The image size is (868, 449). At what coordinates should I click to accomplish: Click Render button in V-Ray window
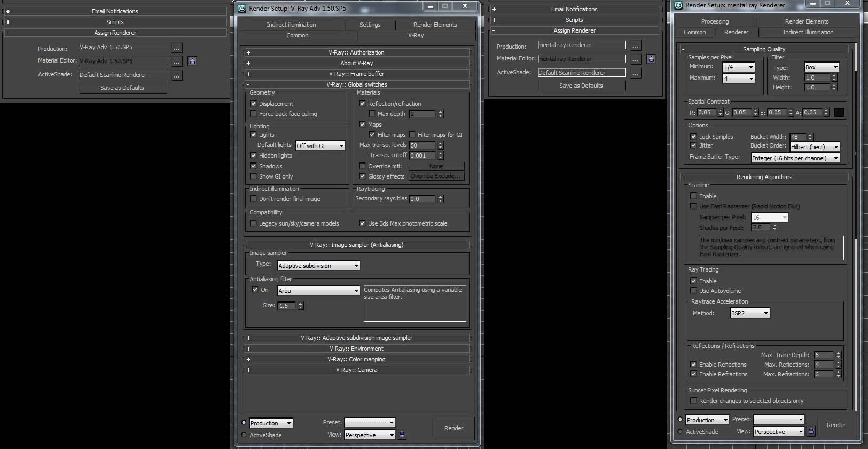453,428
